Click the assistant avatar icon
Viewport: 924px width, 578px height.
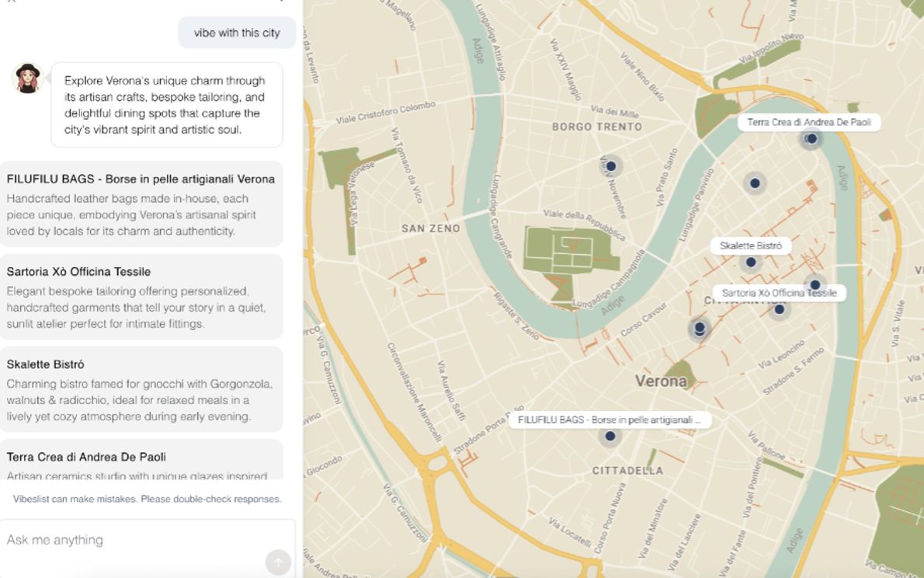[28, 78]
